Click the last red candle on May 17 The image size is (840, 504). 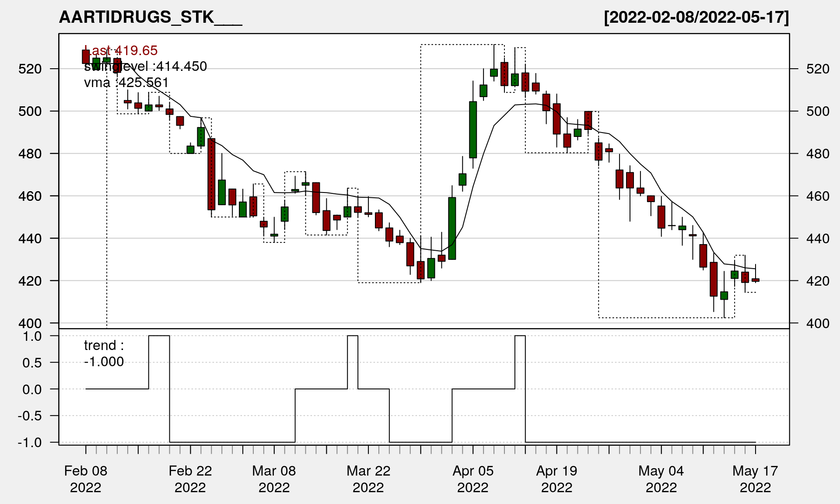[x=756, y=280]
